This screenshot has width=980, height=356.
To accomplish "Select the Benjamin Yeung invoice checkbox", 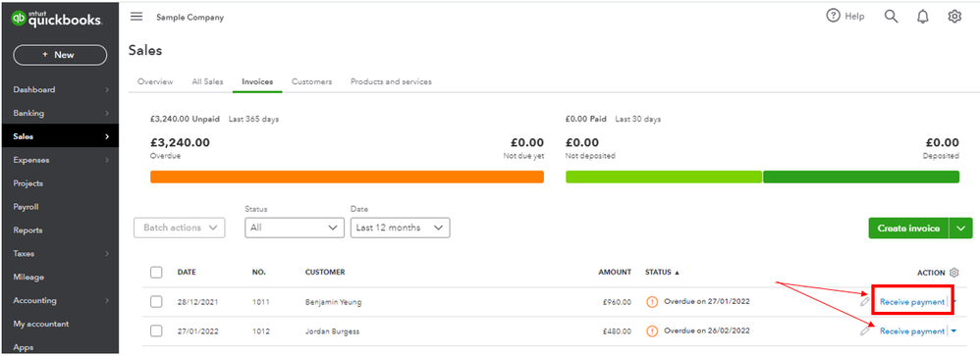I will 156,302.
